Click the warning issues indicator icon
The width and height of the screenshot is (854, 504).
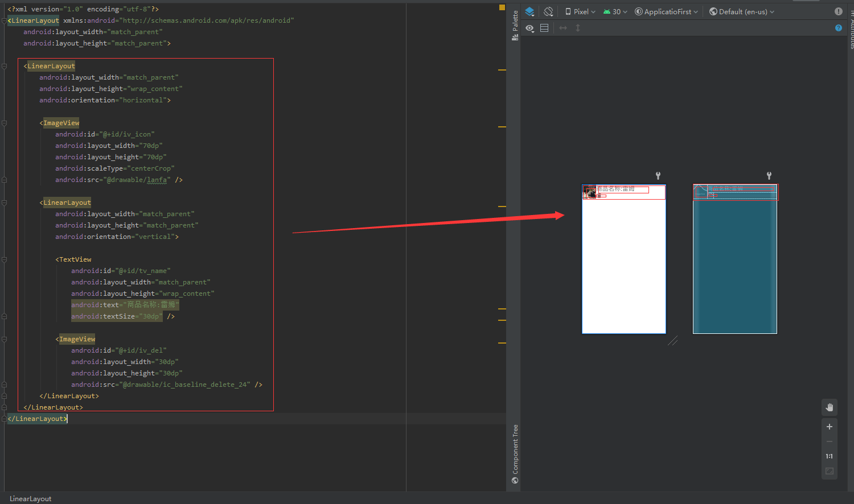[x=839, y=11]
